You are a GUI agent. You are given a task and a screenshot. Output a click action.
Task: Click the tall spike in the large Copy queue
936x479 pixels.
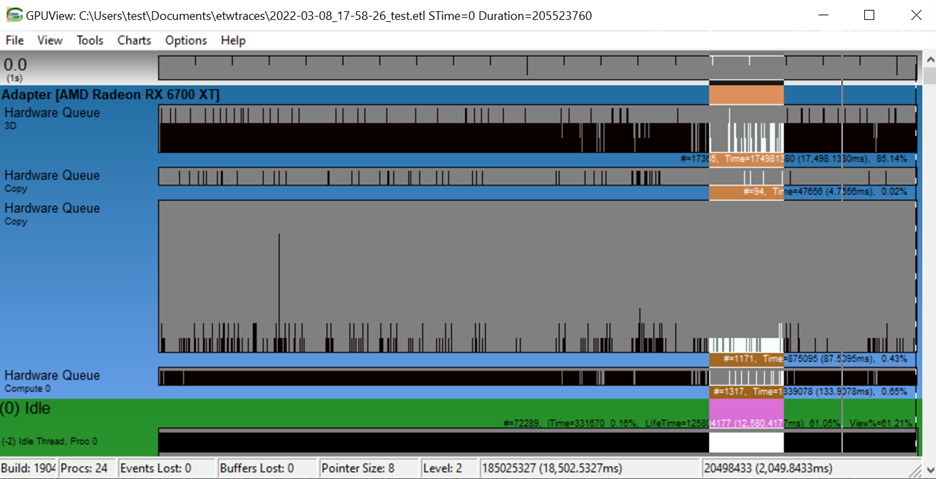(279, 291)
